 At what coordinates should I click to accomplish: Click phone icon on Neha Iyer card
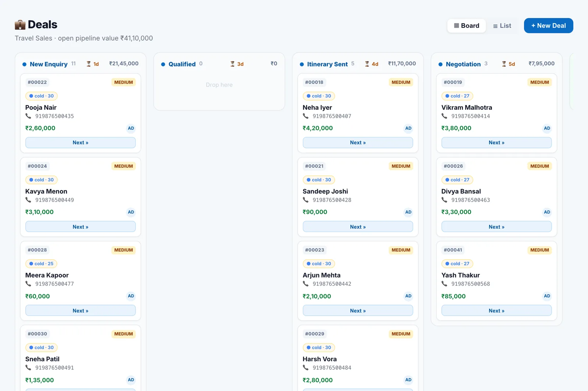tap(306, 116)
